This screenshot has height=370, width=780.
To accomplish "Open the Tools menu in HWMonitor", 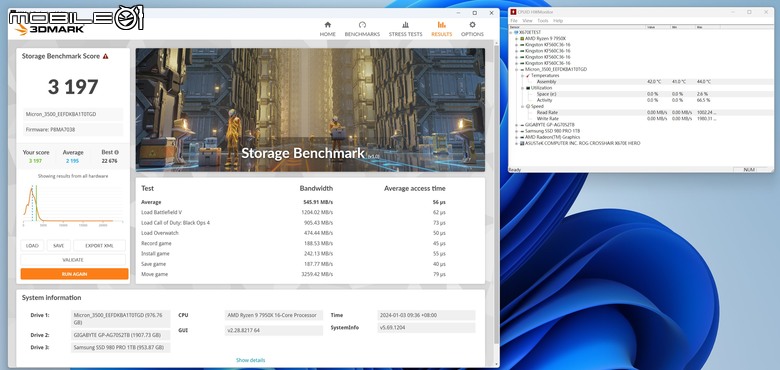I will coord(543,21).
